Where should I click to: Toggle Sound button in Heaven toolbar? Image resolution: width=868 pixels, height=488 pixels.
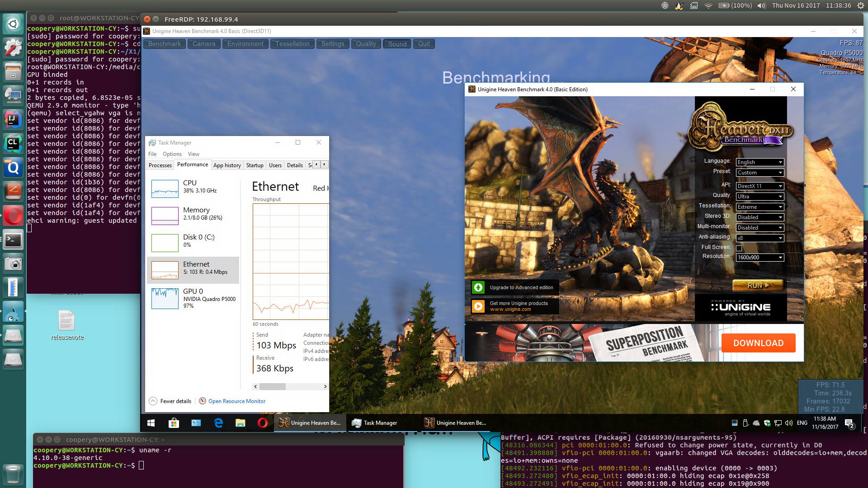point(397,44)
